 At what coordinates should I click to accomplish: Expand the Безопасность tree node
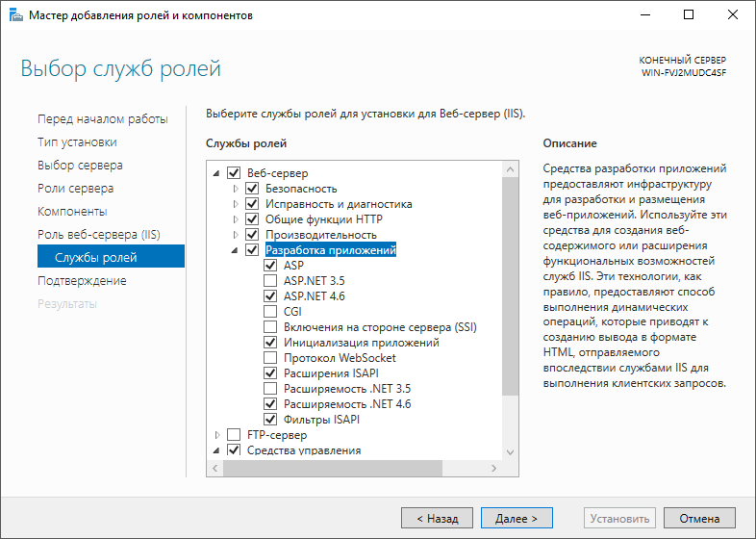tap(235, 189)
